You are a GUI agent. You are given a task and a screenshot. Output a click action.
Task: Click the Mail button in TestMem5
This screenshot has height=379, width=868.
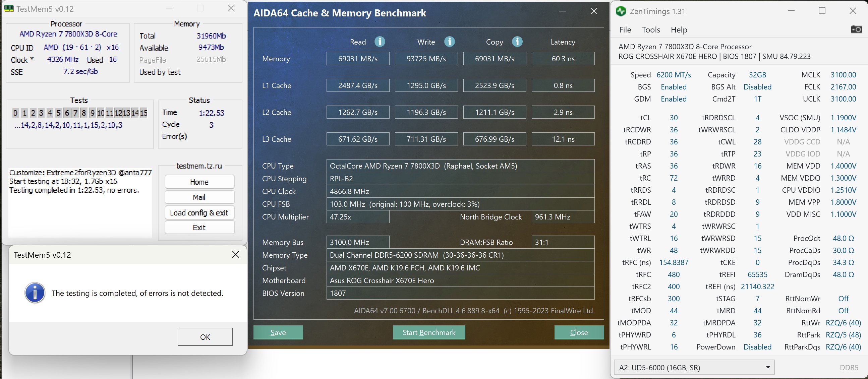[199, 197]
